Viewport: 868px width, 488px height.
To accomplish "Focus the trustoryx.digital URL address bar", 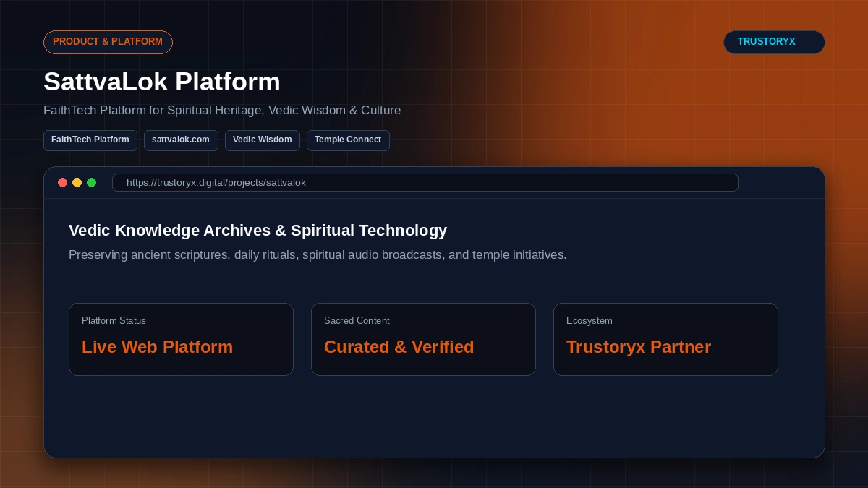I will (425, 183).
